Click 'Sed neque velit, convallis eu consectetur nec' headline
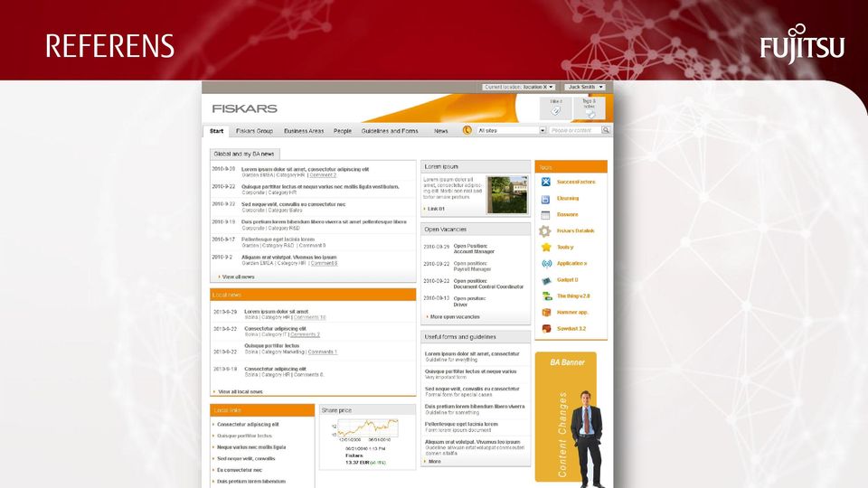The image size is (868, 488). coord(293,204)
